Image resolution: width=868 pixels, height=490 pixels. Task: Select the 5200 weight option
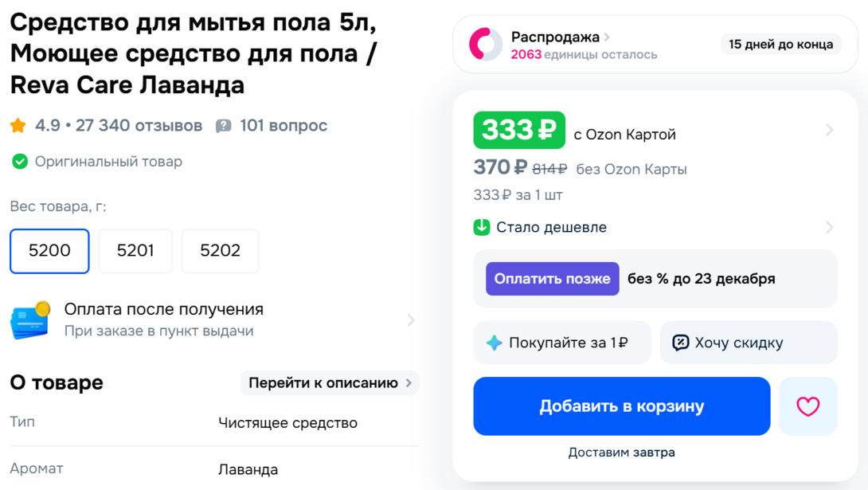(x=49, y=251)
